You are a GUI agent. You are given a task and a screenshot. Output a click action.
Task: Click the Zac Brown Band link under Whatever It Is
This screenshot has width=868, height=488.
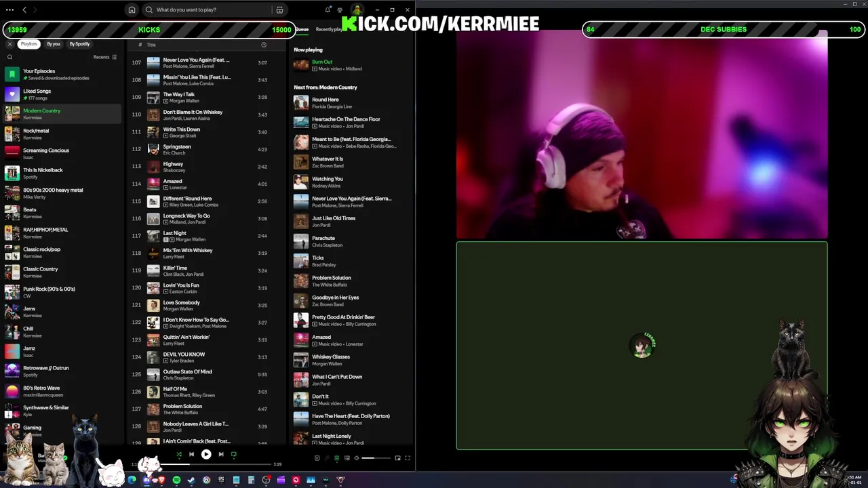[x=328, y=165]
